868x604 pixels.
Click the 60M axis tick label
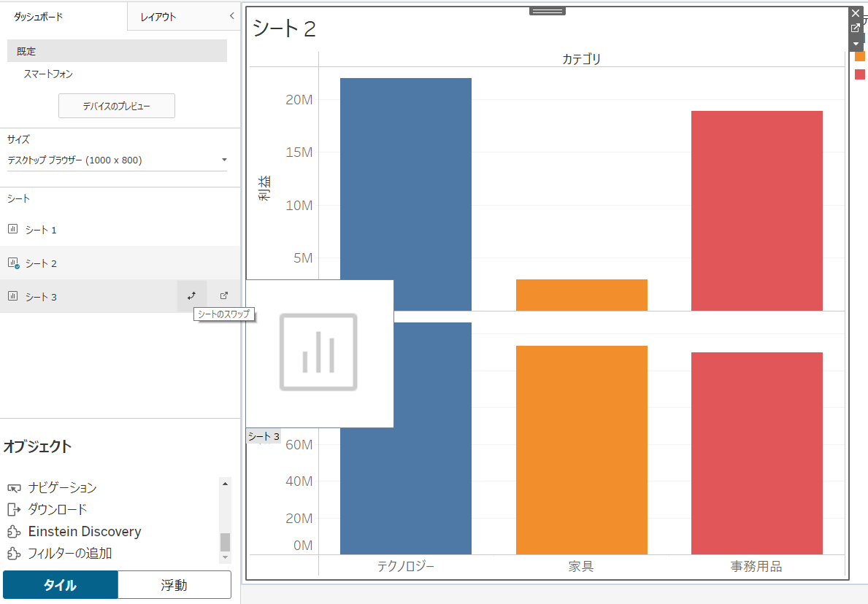(x=299, y=445)
